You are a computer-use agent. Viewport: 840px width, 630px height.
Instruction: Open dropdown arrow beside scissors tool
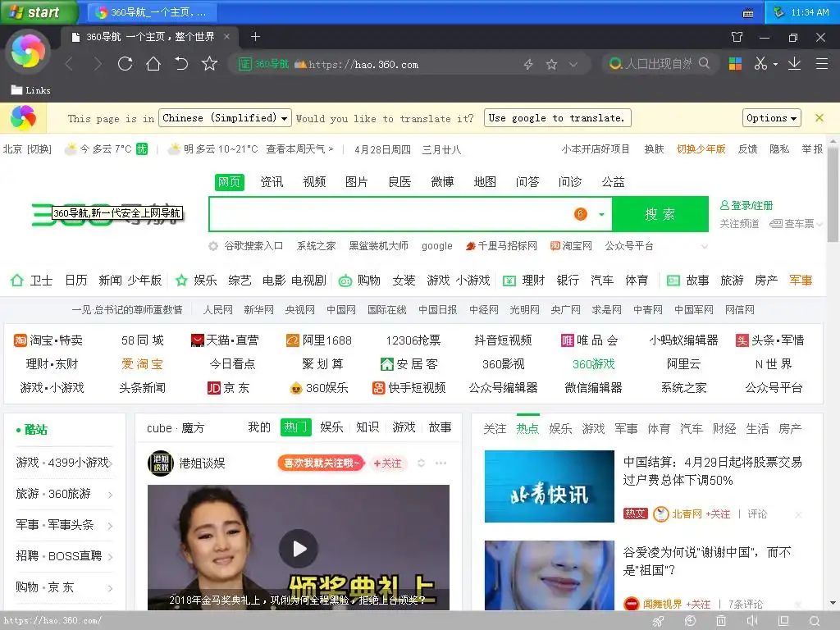click(x=775, y=64)
